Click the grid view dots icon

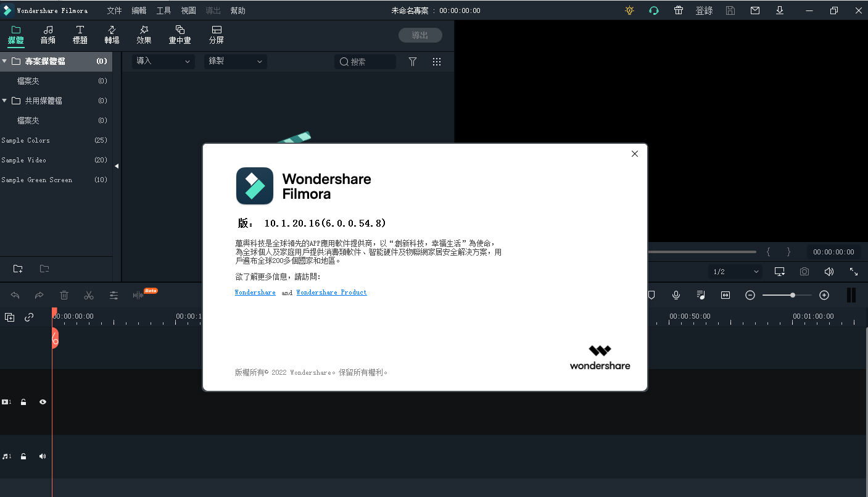[x=437, y=62]
